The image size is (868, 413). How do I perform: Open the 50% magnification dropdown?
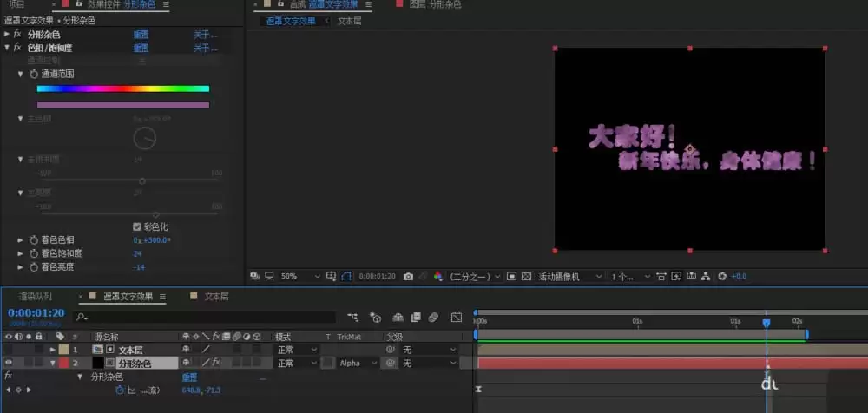(x=300, y=276)
